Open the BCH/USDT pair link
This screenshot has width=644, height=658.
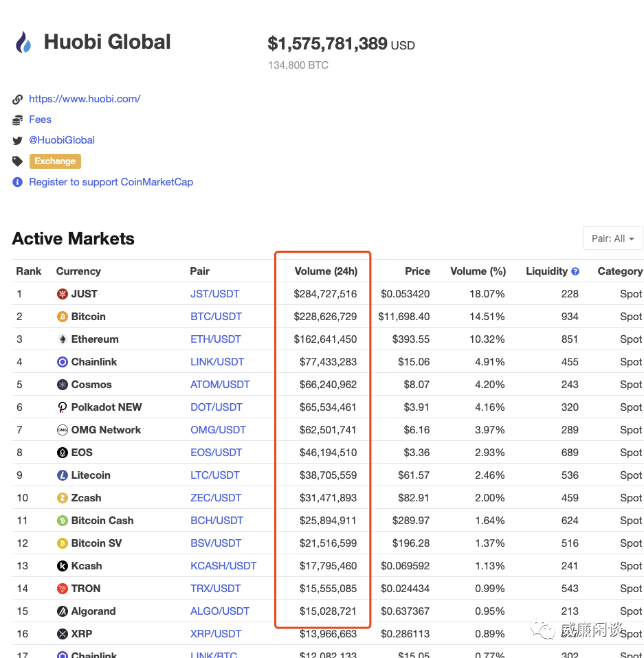(216, 521)
